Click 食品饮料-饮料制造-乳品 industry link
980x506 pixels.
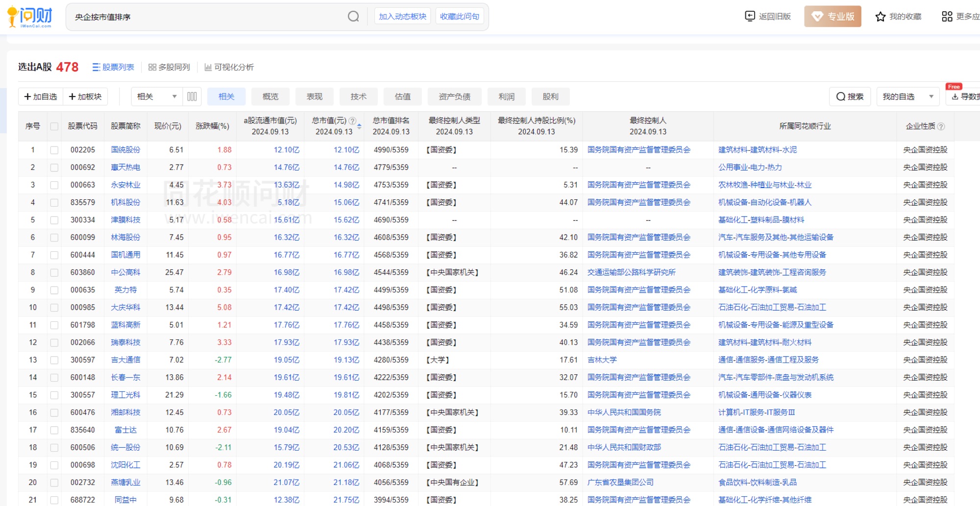758,482
